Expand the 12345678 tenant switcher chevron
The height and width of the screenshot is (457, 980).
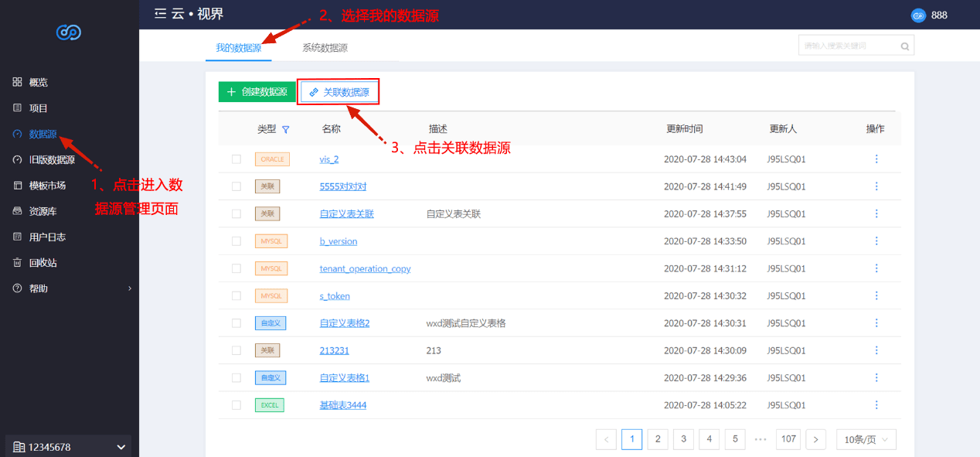click(121, 447)
